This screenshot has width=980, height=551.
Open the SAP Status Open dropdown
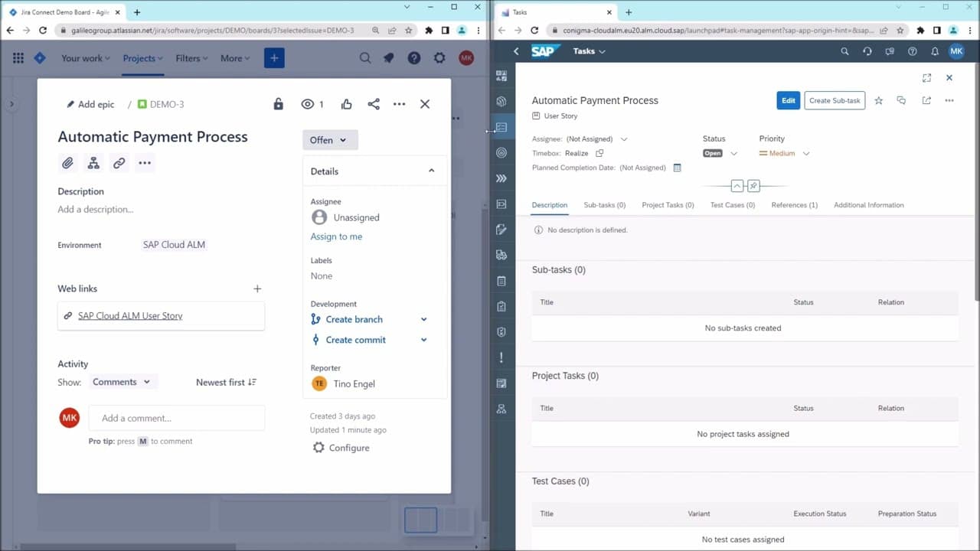(733, 153)
